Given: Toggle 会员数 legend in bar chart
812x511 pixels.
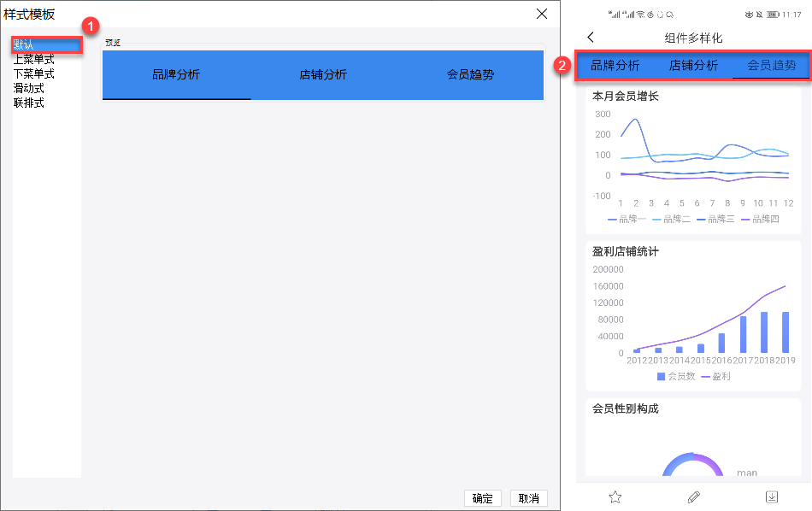Looking at the screenshot, I should [676, 376].
